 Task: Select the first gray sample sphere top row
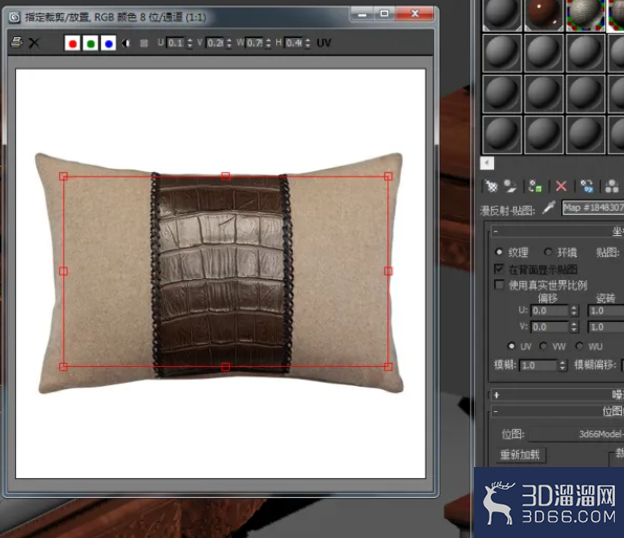point(502,14)
